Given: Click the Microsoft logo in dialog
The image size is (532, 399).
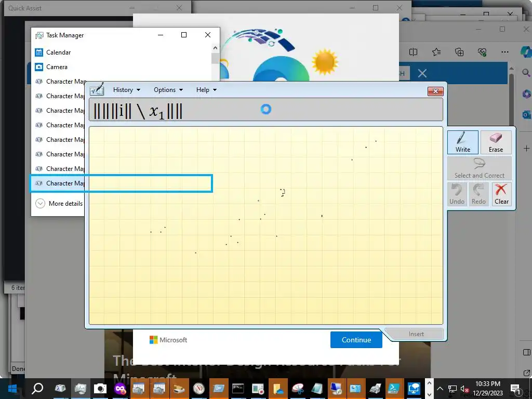Looking at the screenshot, I should [168, 340].
